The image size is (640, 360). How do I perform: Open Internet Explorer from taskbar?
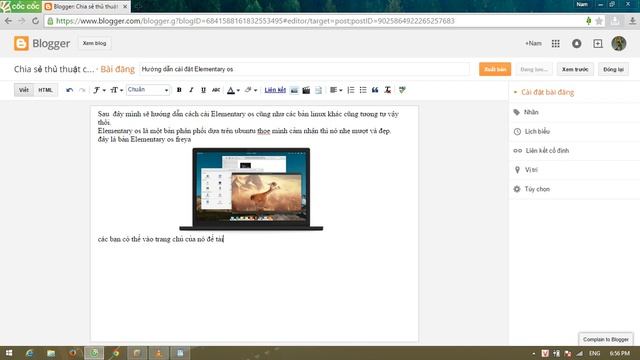coord(29,353)
